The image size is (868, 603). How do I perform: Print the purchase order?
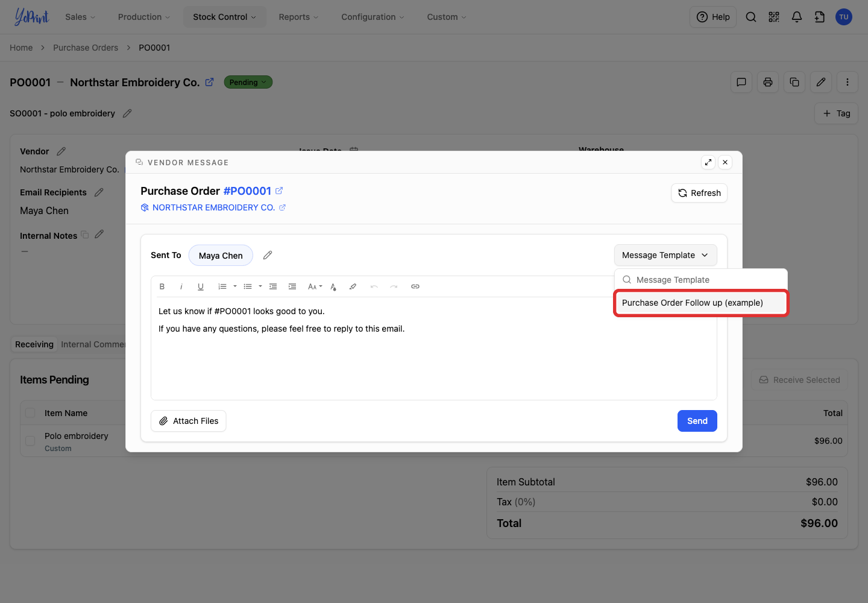(x=768, y=82)
